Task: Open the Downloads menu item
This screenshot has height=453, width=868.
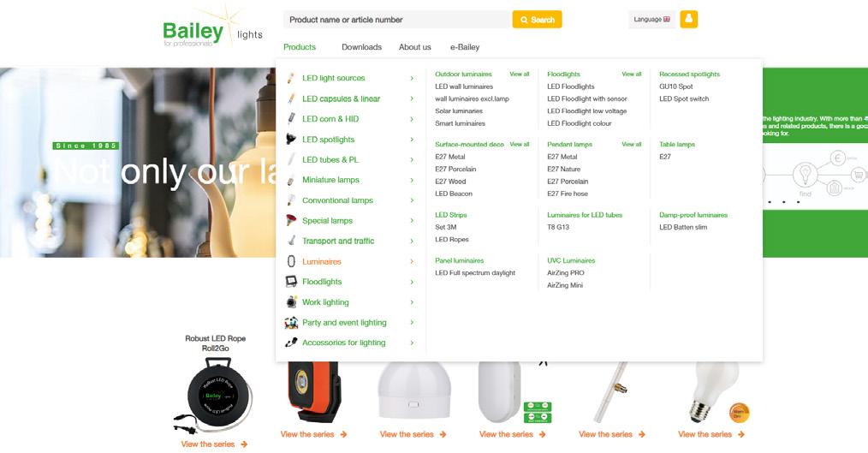Action: [361, 47]
